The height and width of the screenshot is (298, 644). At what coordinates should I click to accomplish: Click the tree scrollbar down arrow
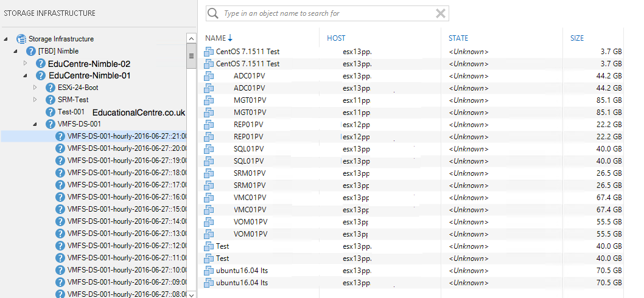click(191, 294)
